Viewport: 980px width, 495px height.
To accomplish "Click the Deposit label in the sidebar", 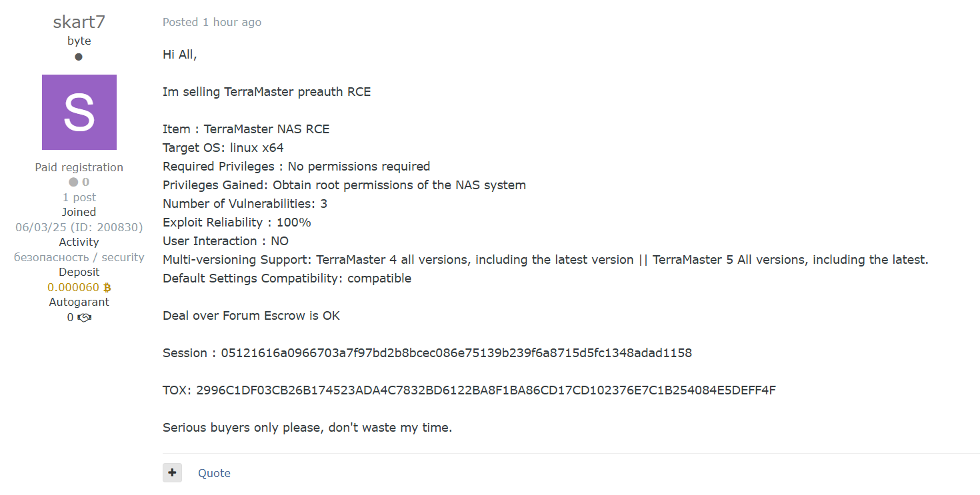I will coord(79,272).
